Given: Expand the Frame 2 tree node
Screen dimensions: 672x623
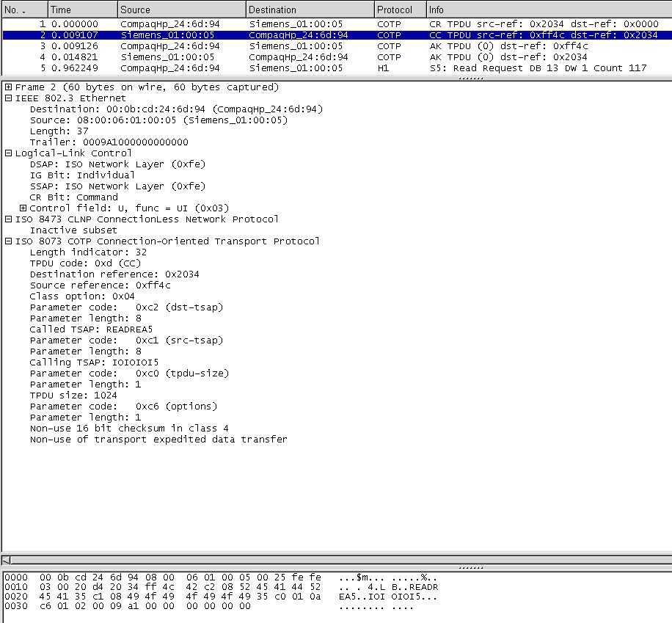Looking at the screenshot, I should click(x=8, y=87).
